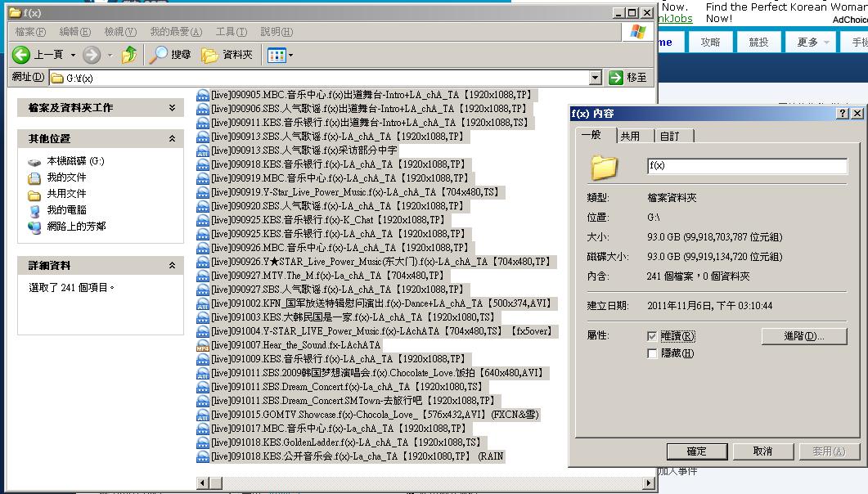Open the Views dropdown arrow

[x=290, y=55]
